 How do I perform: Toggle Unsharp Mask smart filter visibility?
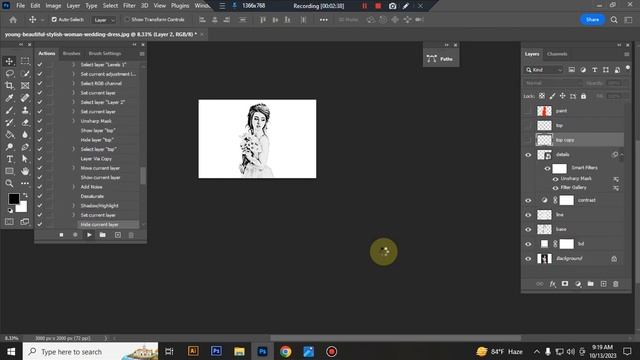pos(556,179)
